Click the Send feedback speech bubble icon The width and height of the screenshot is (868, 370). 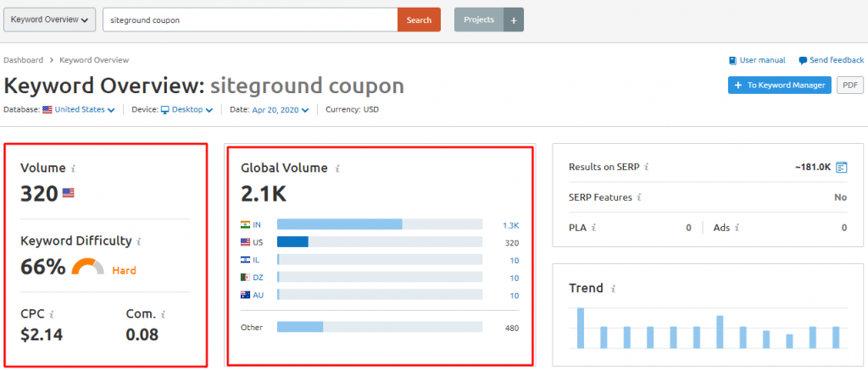[803, 61]
